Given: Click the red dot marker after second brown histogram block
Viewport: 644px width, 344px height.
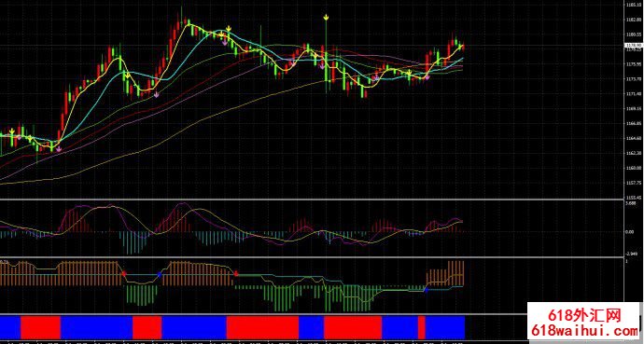Looking at the screenshot, I should coord(236,273).
